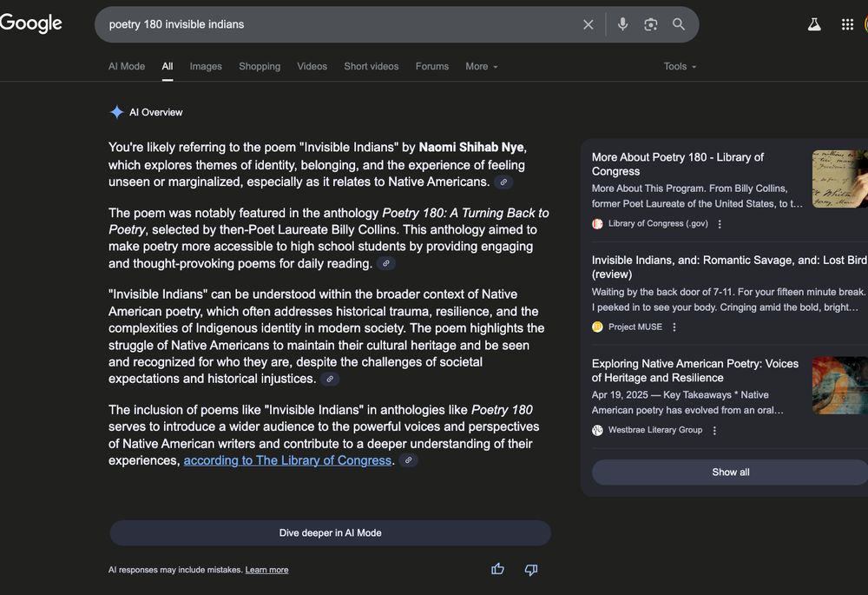868x595 pixels.
Task: Click 'Library of Congress (.gov)' source label
Action: 658,224
